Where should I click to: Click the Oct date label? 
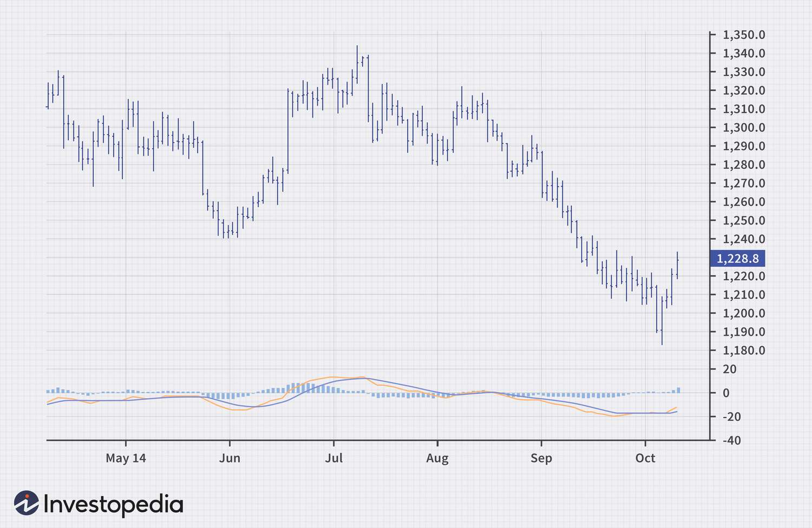(645, 458)
